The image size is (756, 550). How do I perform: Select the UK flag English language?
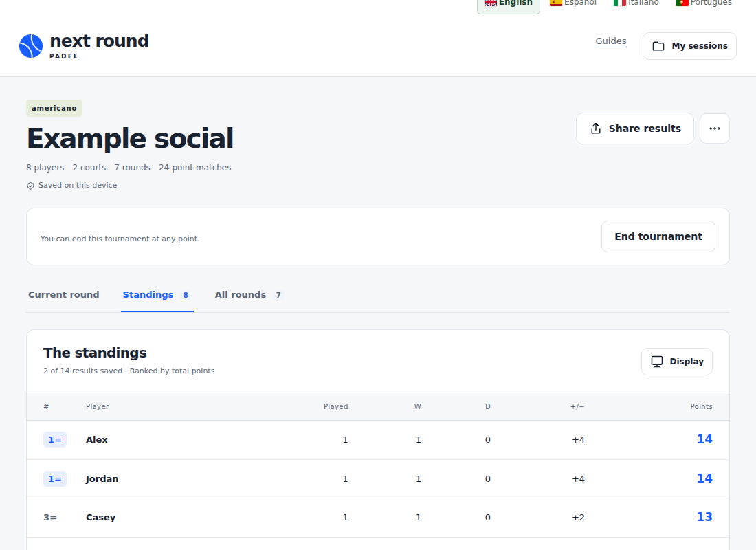(508, 4)
